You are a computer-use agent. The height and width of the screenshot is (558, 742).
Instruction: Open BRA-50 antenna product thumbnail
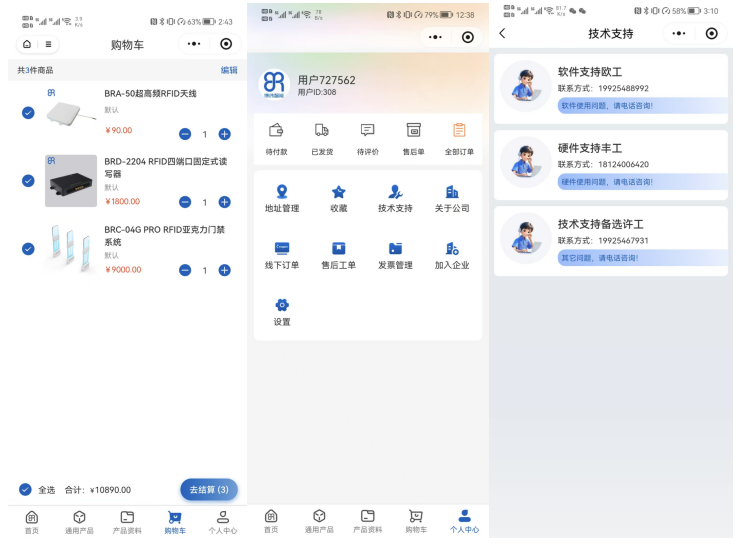coord(71,113)
